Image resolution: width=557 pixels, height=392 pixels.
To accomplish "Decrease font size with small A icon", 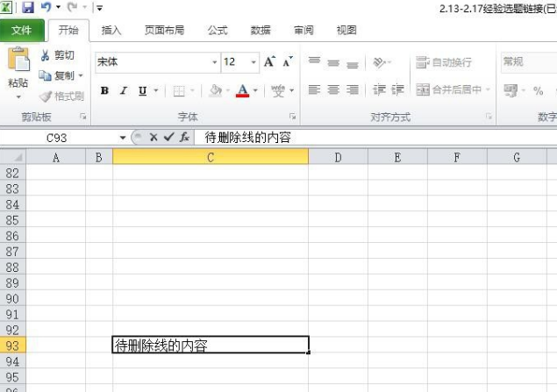I will tap(288, 61).
